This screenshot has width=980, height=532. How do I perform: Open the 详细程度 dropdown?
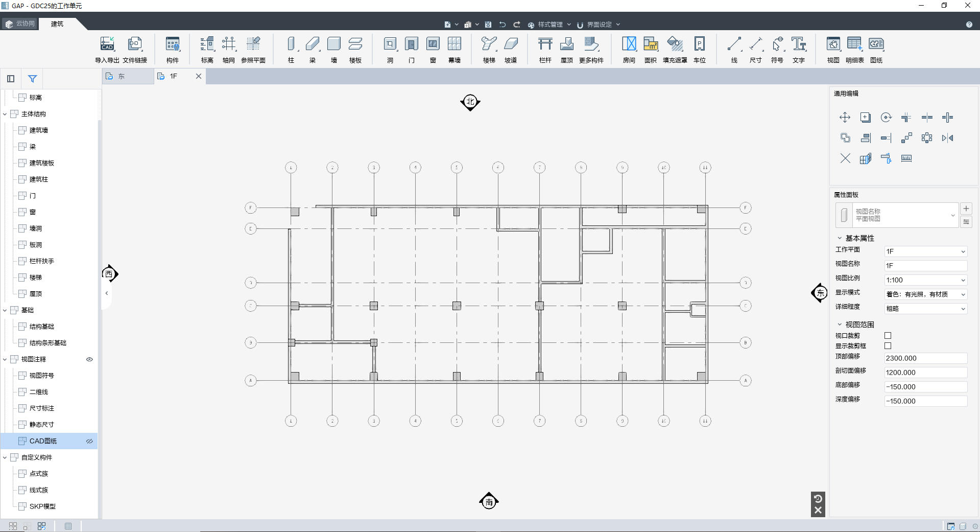pyautogui.click(x=926, y=309)
